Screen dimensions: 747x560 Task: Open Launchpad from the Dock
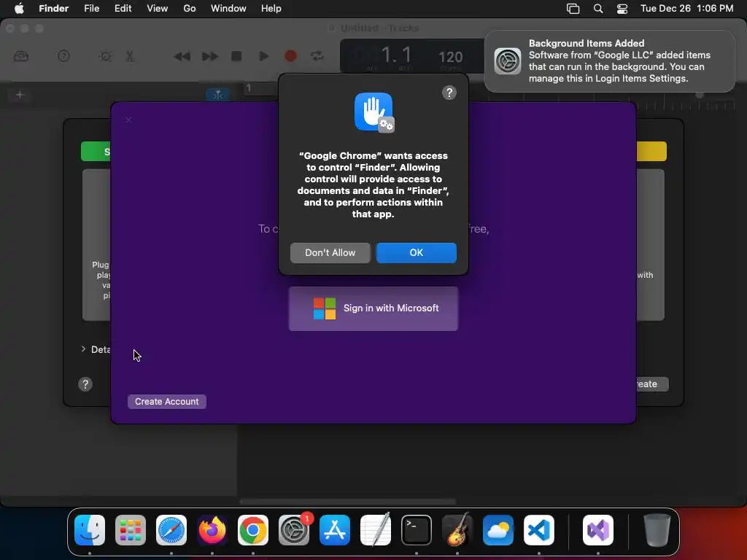point(131,530)
